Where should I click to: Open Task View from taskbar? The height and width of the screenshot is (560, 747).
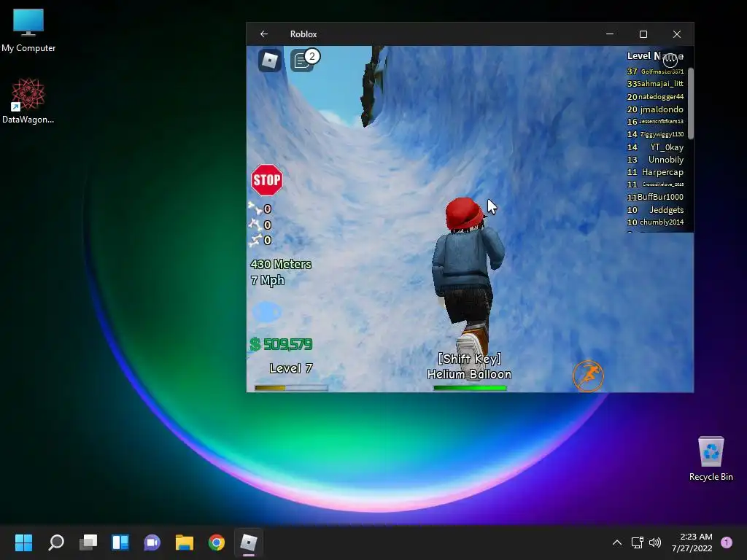pos(88,542)
